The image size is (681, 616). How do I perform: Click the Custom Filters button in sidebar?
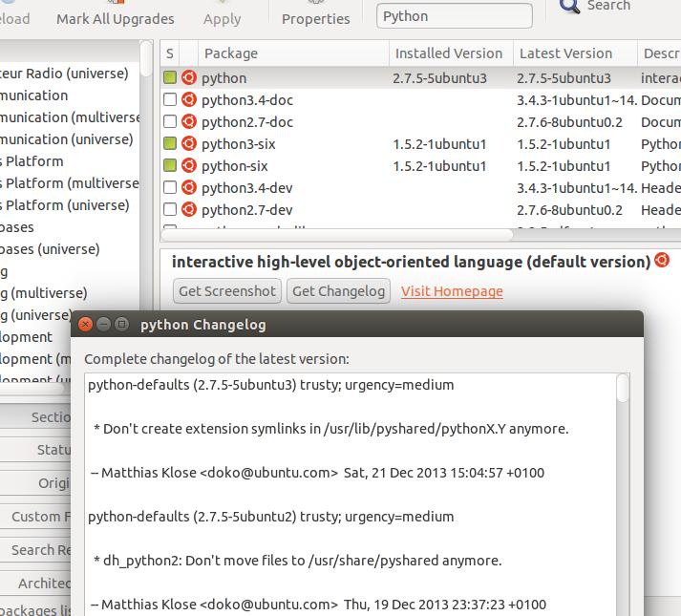click(x=35, y=516)
